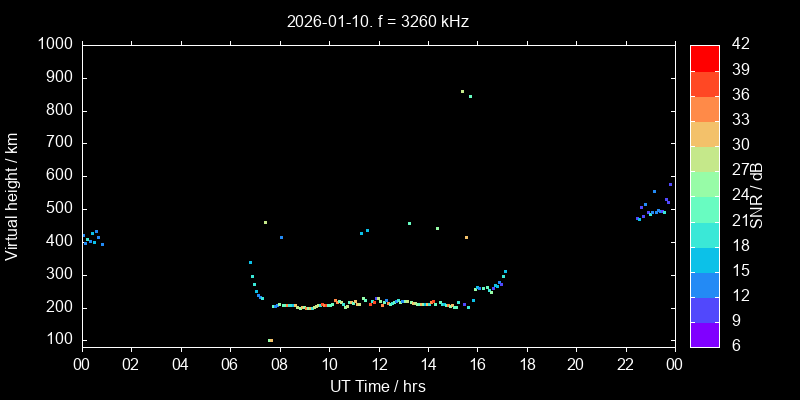This screenshot has height=400, width=800.
Task: Select the colorbar segment between 24 and 27
Action: click(x=705, y=184)
